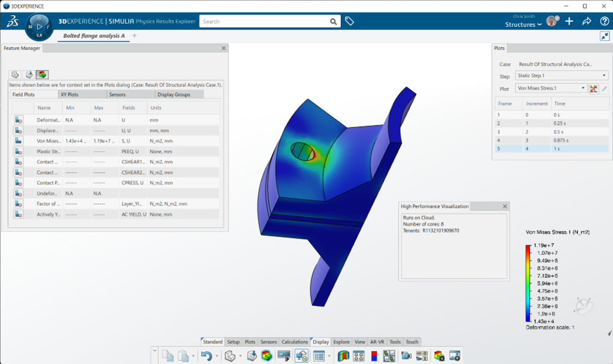Select the Explore tab in action bar
This screenshot has height=364, width=613.
341,342
